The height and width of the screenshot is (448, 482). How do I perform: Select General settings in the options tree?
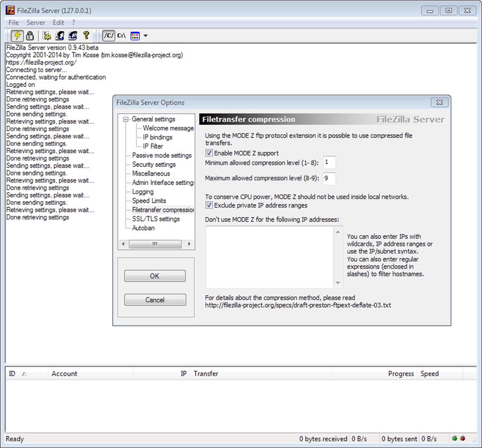[153, 119]
